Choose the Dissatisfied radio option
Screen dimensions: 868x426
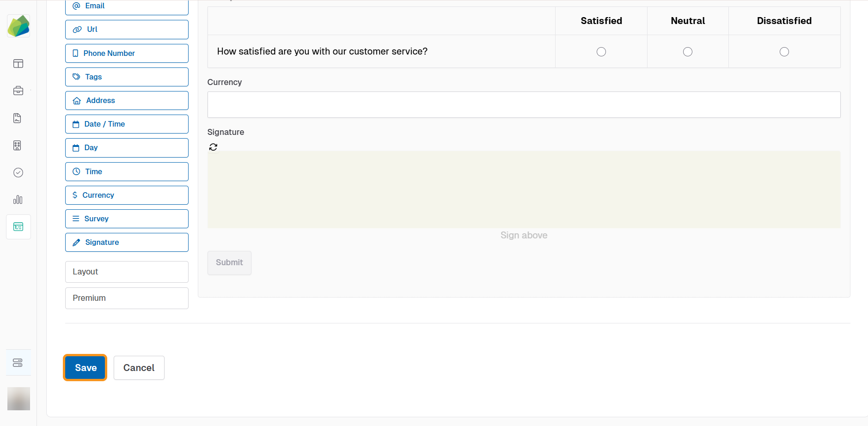click(784, 52)
